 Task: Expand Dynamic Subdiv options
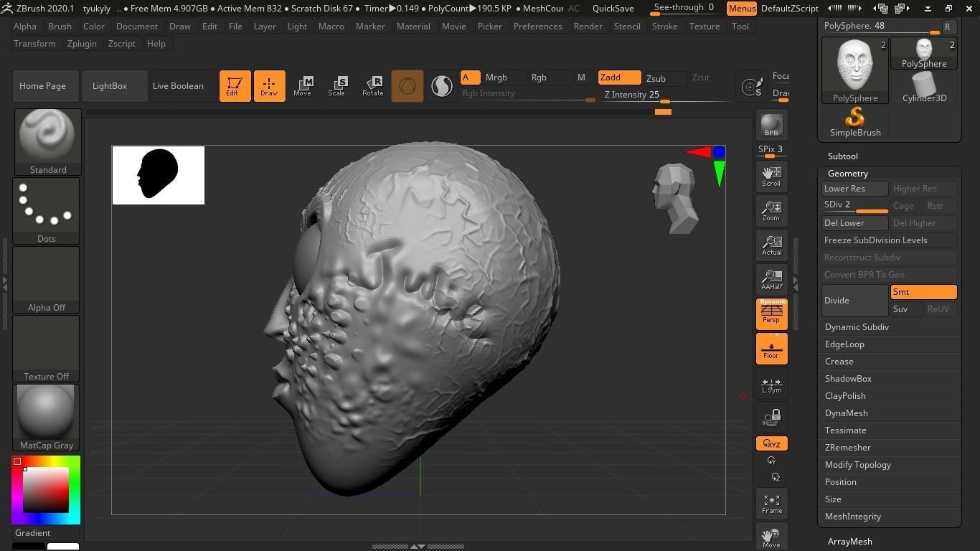(x=857, y=326)
